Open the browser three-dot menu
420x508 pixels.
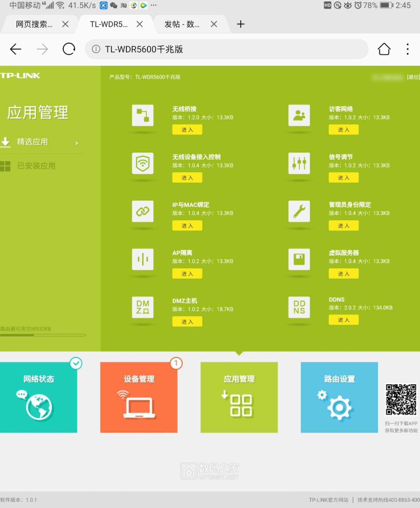(408, 49)
